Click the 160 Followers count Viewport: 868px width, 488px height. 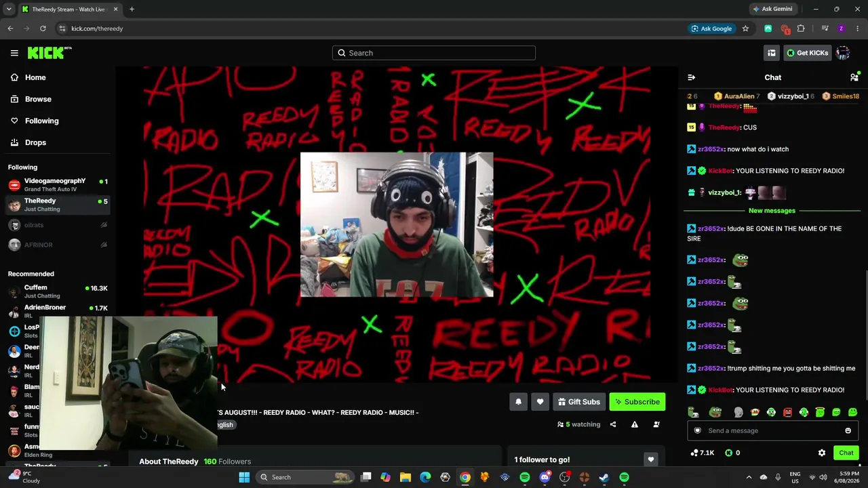(x=227, y=462)
